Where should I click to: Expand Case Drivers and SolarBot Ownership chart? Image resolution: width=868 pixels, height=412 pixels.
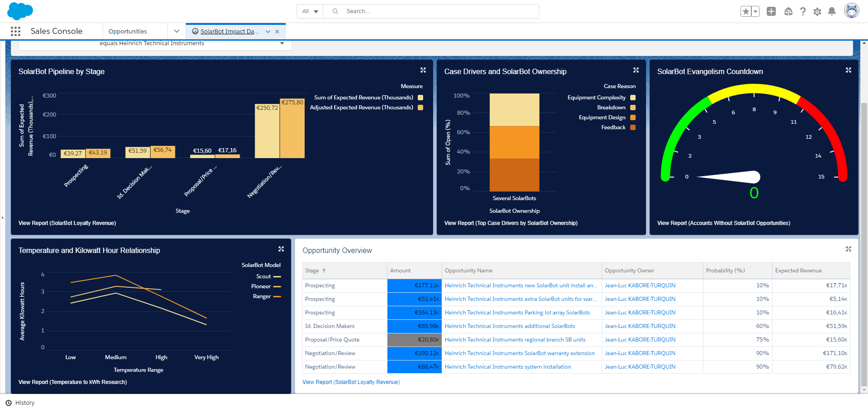tap(636, 70)
